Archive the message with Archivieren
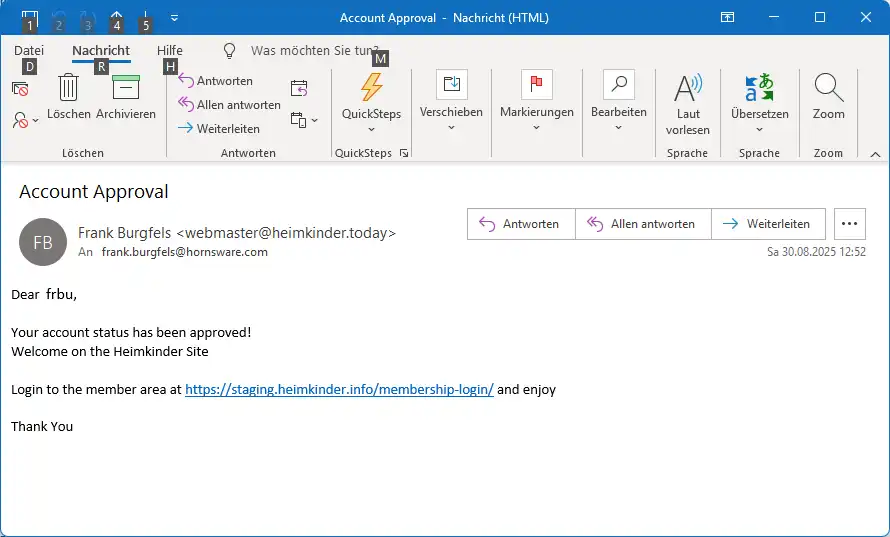The image size is (890, 537). (126, 89)
